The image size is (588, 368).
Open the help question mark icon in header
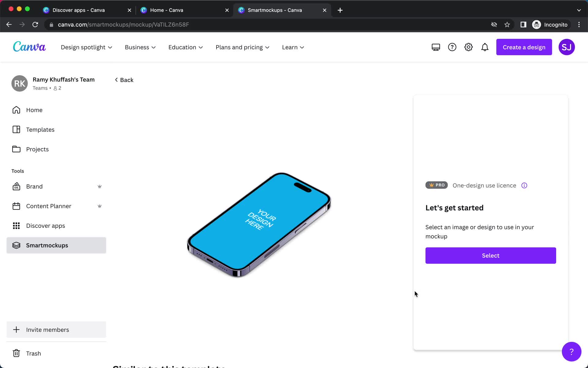point(452,47)
